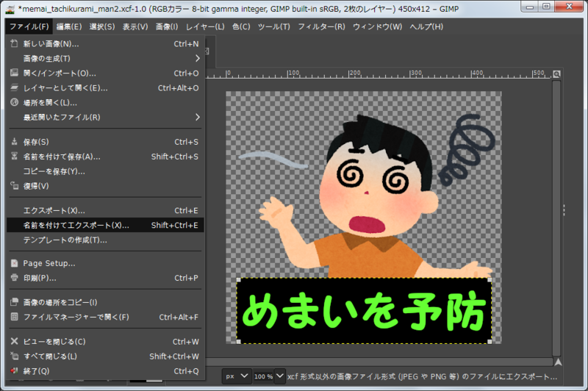Screen dimensions: 588x391
Task: Choose テンプレートの作成(T)... entry
Action: (x=105, y=240)
